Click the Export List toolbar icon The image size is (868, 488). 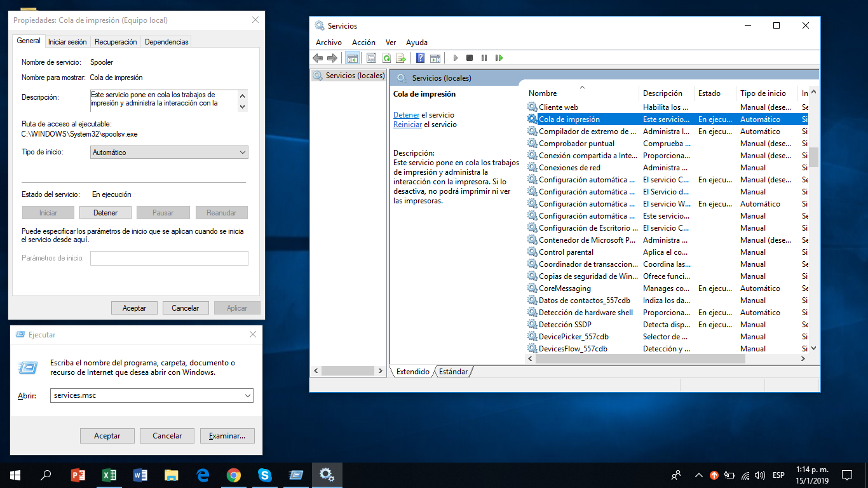[x=401, y=58]
